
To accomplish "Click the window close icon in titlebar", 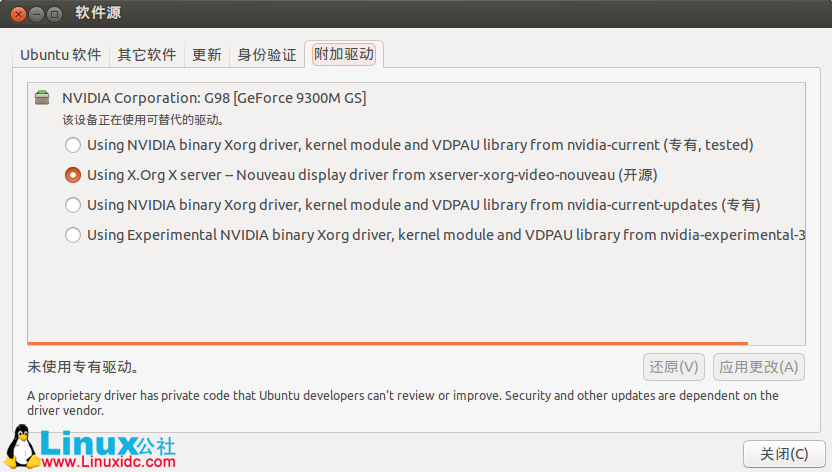I will pos(19,14).
